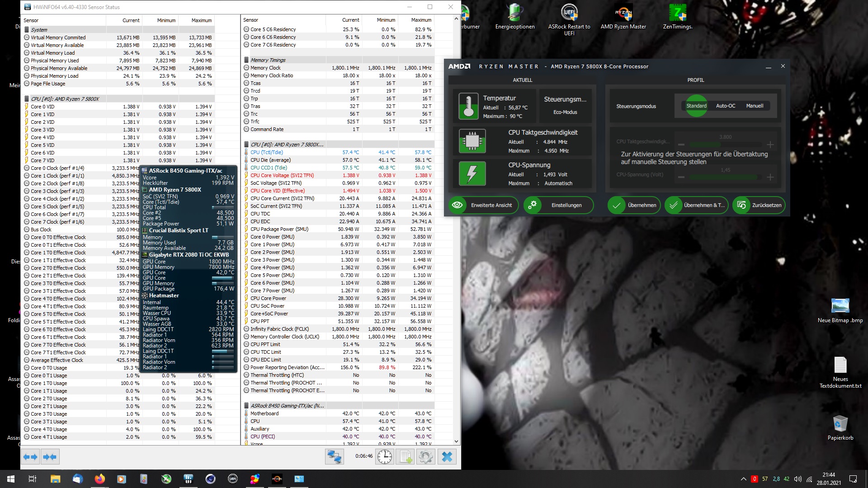The height and width of the screenshot is (488, 868).
Task: Click the CPU-Spannung voltage slider
Action: click(725, 177)
